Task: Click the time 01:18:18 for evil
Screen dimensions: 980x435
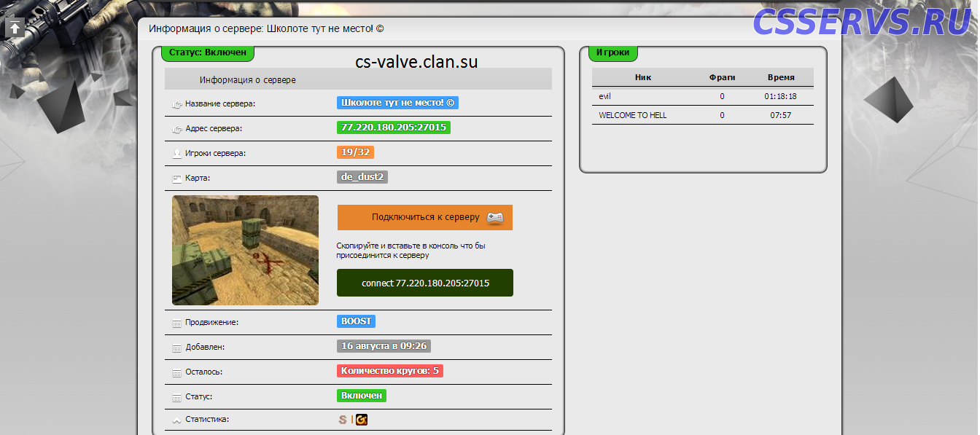Action: (780, 96)
